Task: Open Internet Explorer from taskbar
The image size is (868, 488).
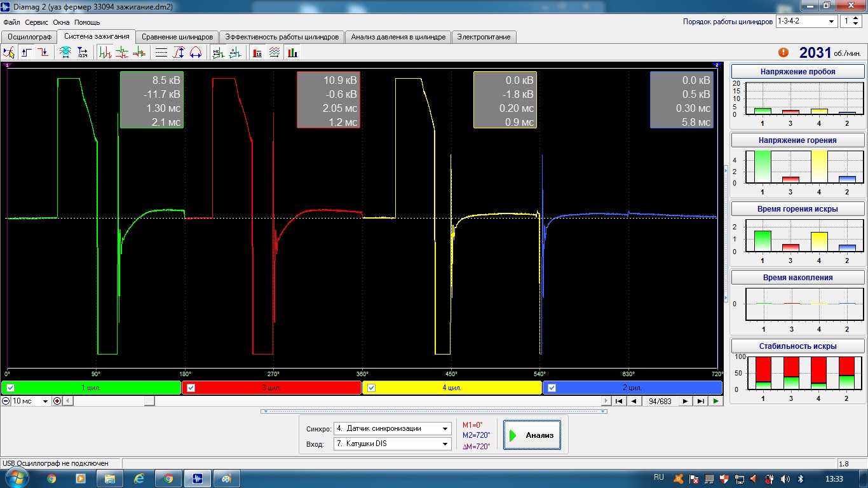Action: [x=139, y=478]
